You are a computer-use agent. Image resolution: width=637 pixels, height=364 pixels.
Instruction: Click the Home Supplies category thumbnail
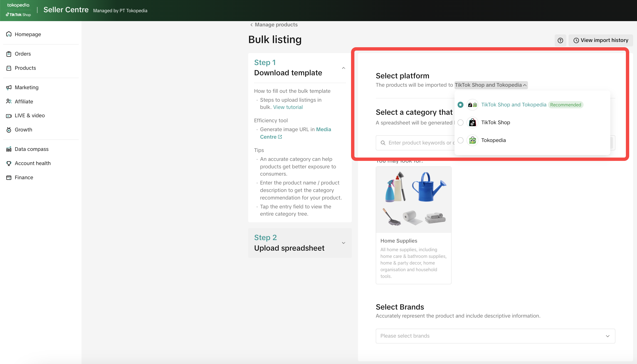coord(413,200)
